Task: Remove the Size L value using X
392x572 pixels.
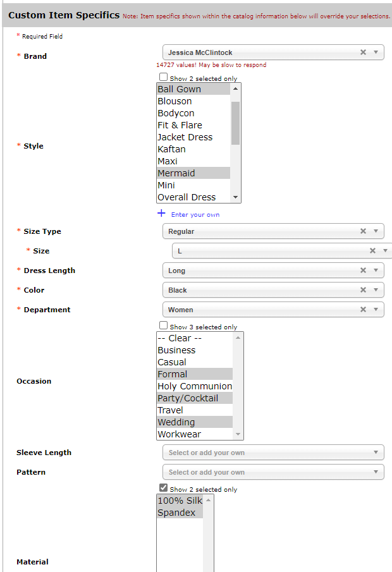Action: (372, 251)
